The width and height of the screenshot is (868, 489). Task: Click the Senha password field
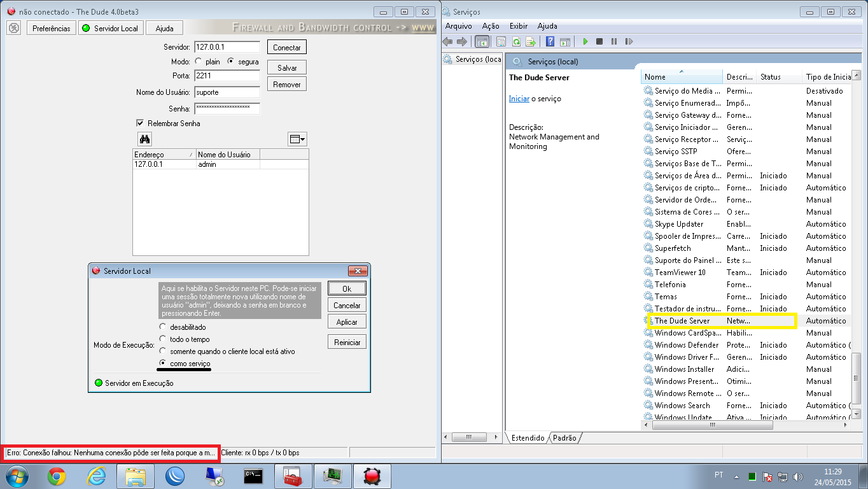pyautogui.click(x=227, y=109)
